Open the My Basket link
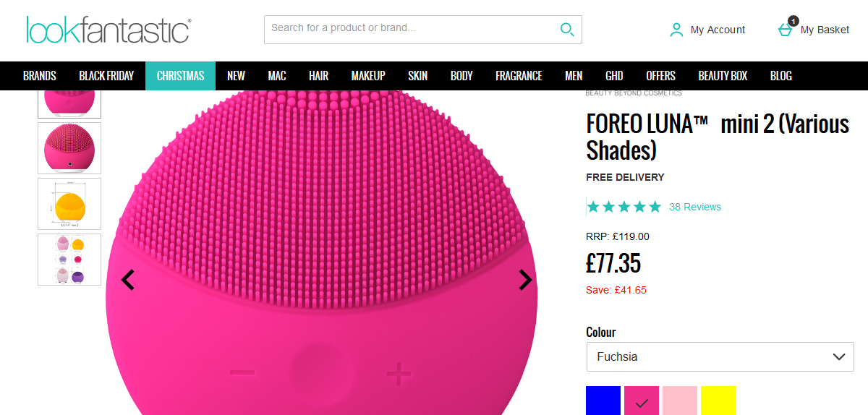 tap(825, 30)
